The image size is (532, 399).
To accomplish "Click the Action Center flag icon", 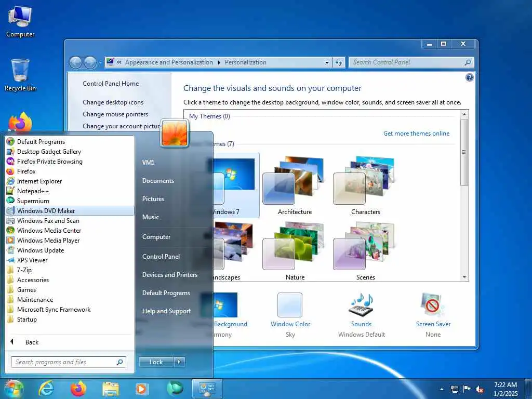I will [467, 389].
